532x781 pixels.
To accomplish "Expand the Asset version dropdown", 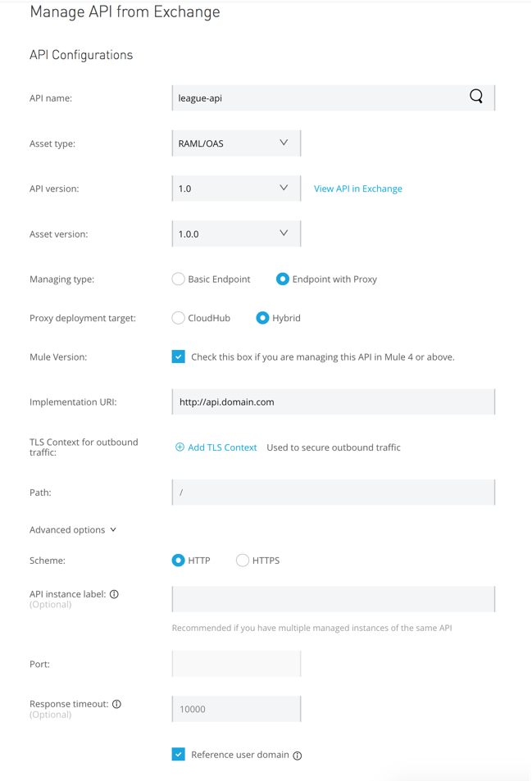I will 235,233.
